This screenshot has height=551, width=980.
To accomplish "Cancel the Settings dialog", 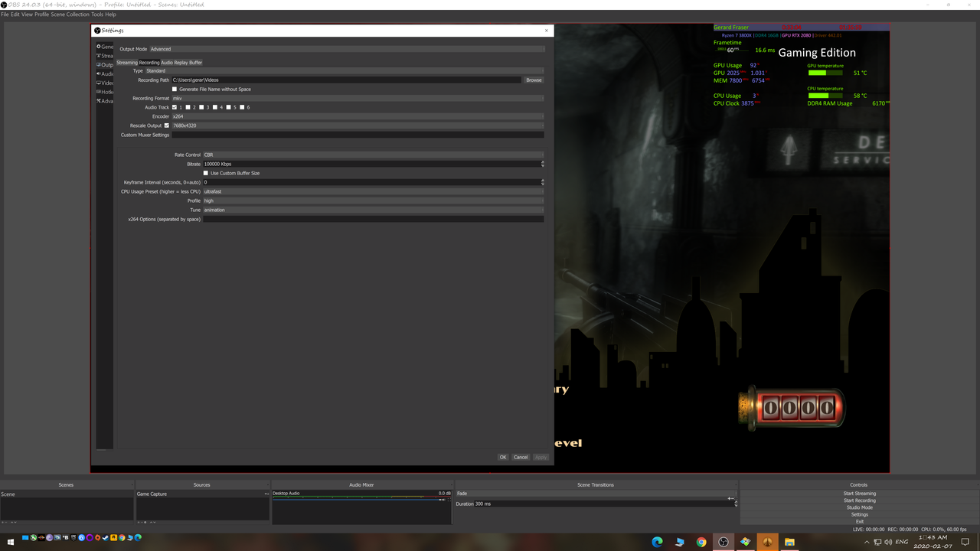I will pos(521,457).
